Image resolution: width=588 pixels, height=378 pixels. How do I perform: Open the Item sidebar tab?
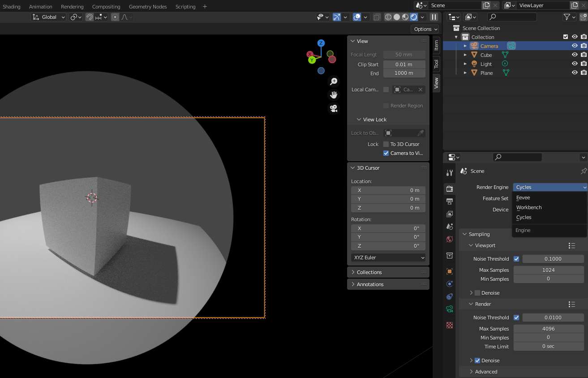(436, 45)
